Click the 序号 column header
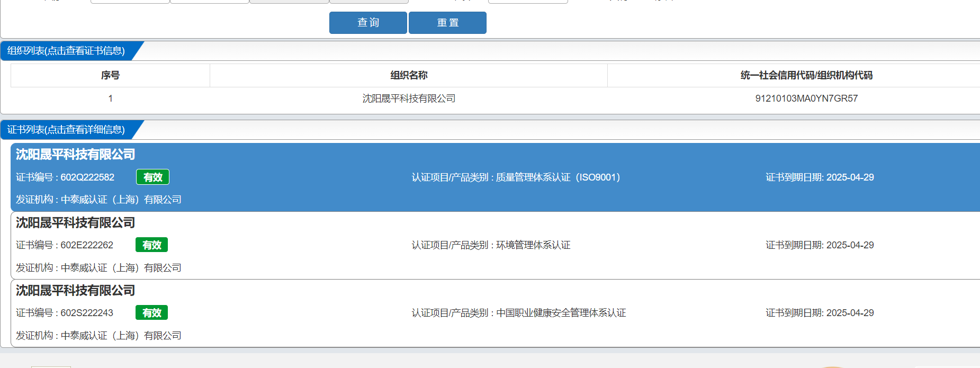 110,75
